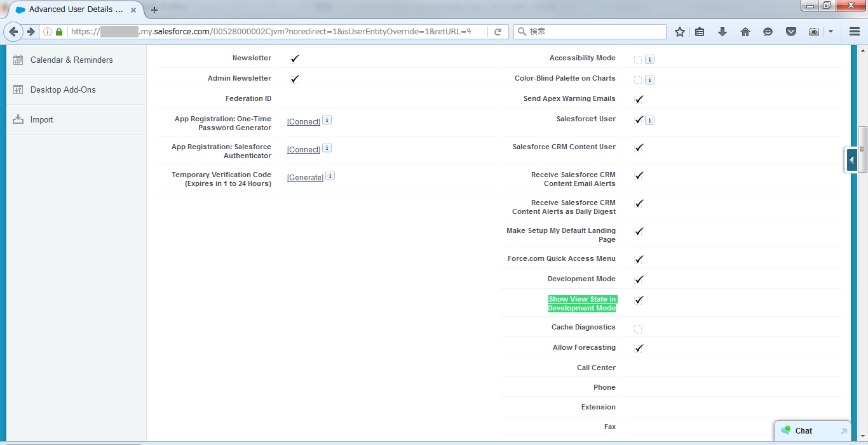Click the info icon next to Salesforce Authenticator Connect
Screen dimensions: 868x445
point(327,147)
